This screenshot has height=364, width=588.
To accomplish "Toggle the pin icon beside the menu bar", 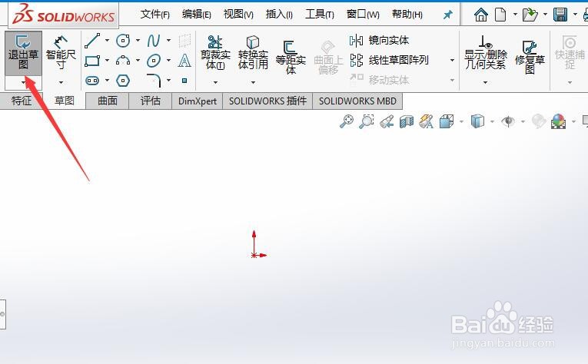I will (448, 15).
